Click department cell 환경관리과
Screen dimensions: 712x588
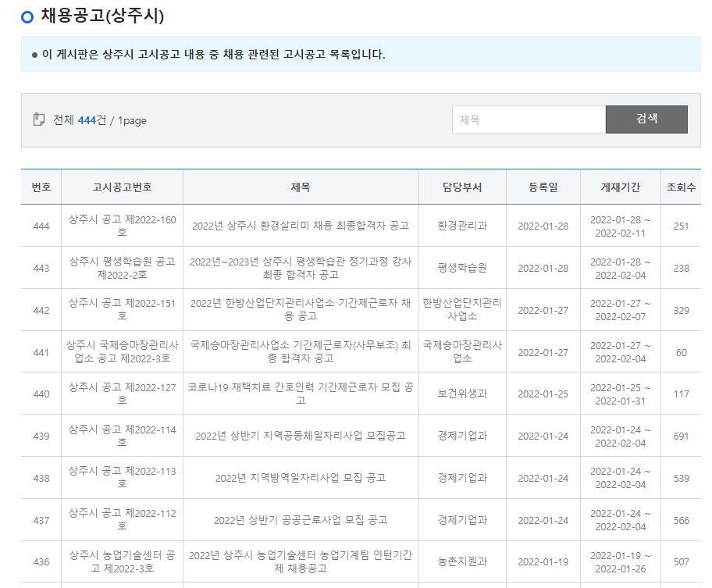(462, 226)
